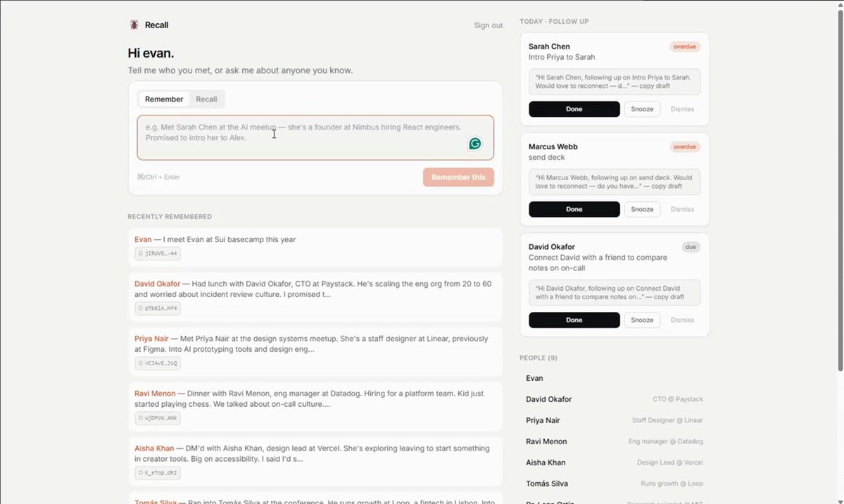The image size is (844, 504).
Task: Dismiss the David Okafor follow-up
Action: pos(682,320)
